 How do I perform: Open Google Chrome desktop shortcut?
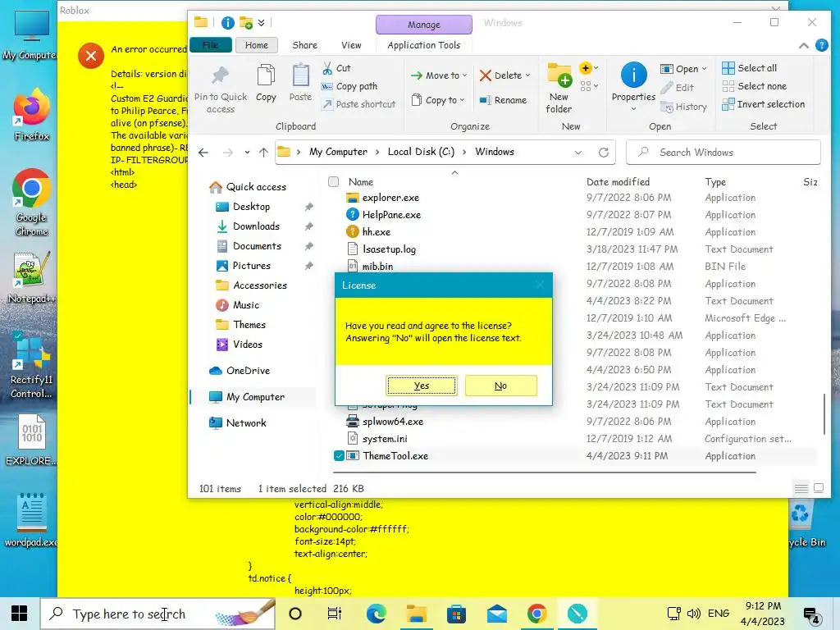pyautogui.click(x=32, y=203)
